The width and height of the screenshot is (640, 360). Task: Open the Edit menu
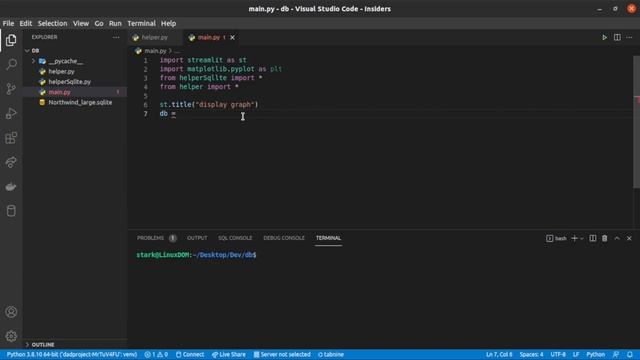tap(26, 23)
